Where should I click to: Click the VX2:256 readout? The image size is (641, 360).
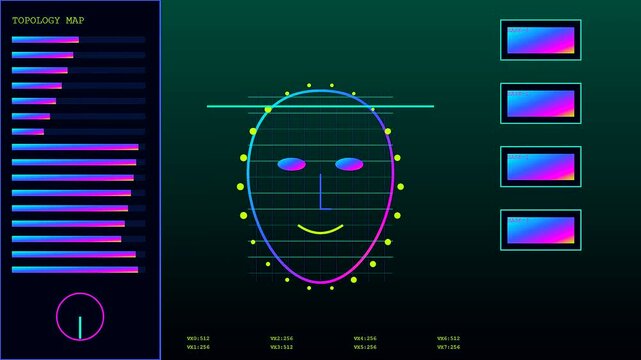click(282, 338)
